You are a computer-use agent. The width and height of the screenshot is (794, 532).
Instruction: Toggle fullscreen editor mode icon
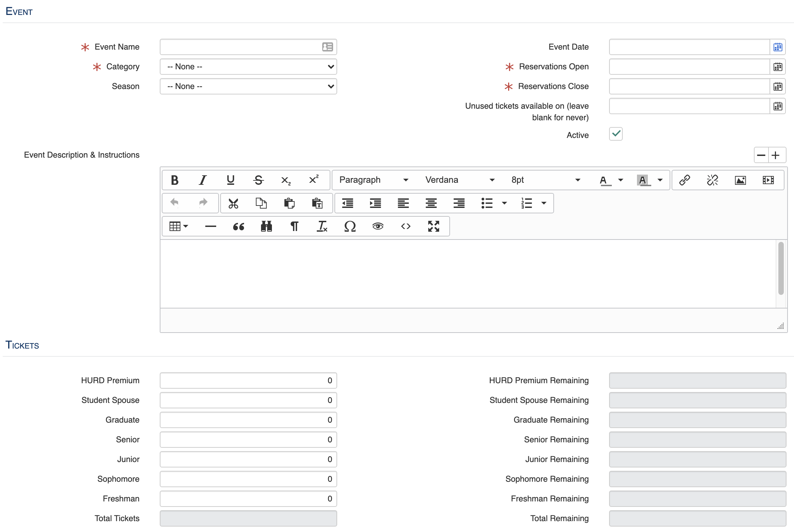point(433,226)
